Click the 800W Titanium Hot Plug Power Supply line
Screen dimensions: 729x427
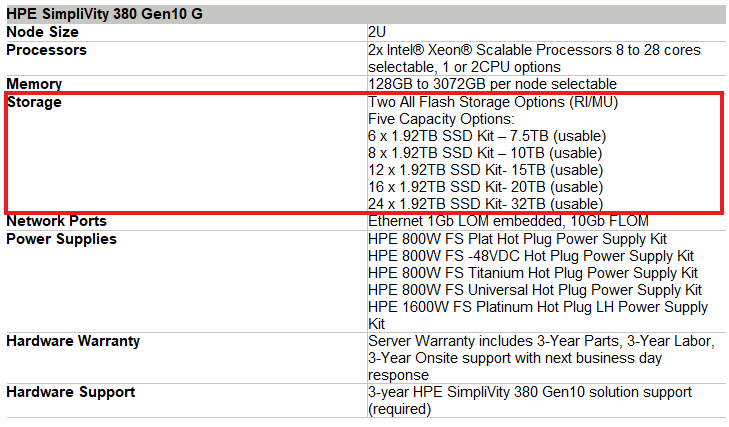tap(532, 273)
